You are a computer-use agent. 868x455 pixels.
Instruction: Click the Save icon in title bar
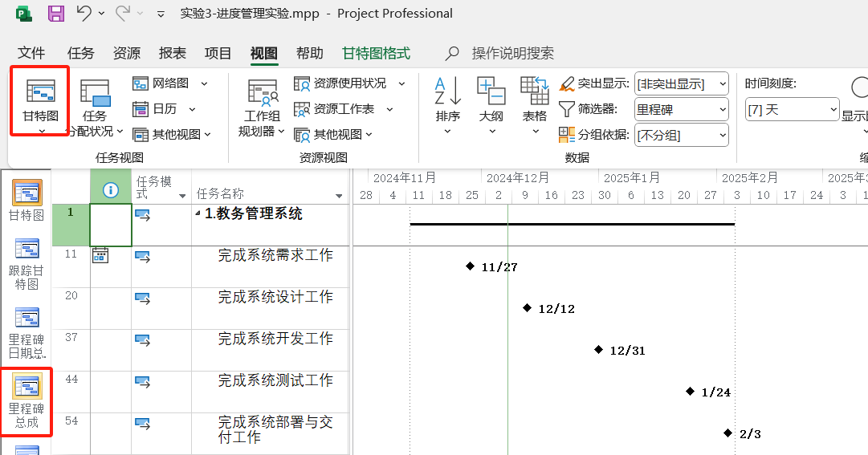(56, 14)
